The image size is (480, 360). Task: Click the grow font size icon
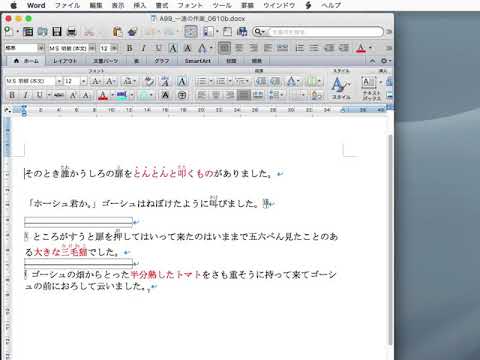96,81
